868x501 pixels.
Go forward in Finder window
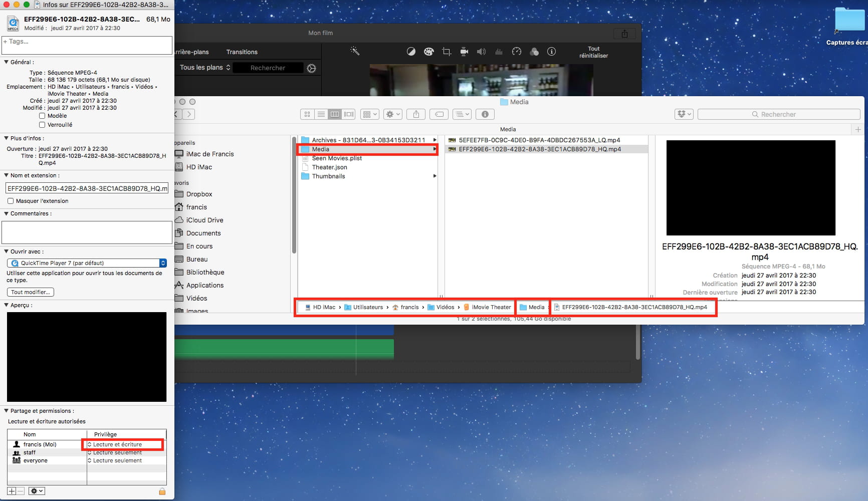[x=189, y=114]
